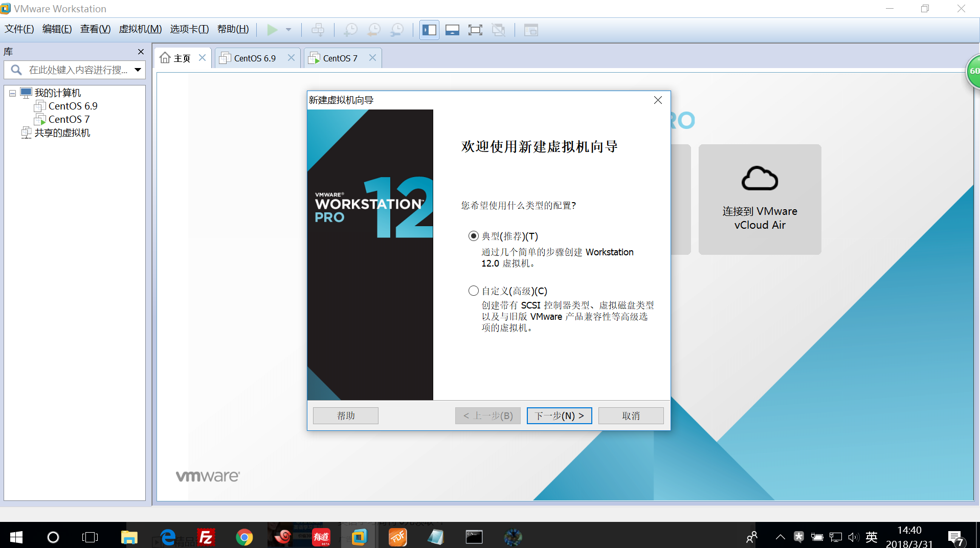Click the 下一步(N) next button

click(x=560, y=415)
